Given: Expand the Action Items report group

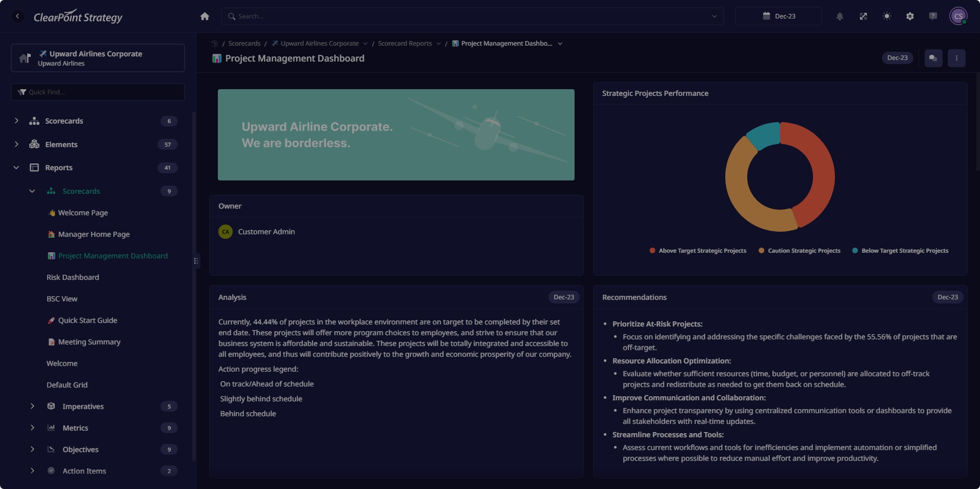Looking at the screenshot, I should [32, 471].
